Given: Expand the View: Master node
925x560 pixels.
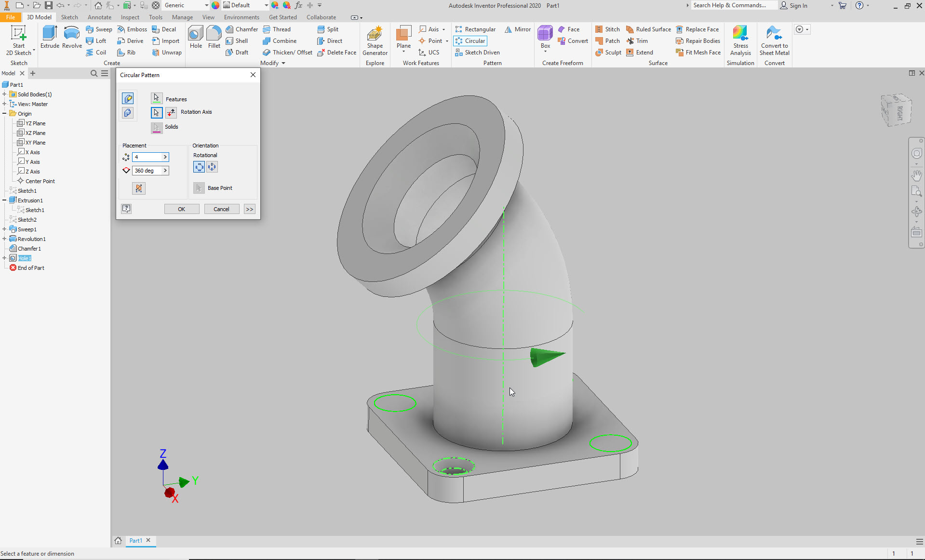Looking at the screenshot, I should click(4, 104).
